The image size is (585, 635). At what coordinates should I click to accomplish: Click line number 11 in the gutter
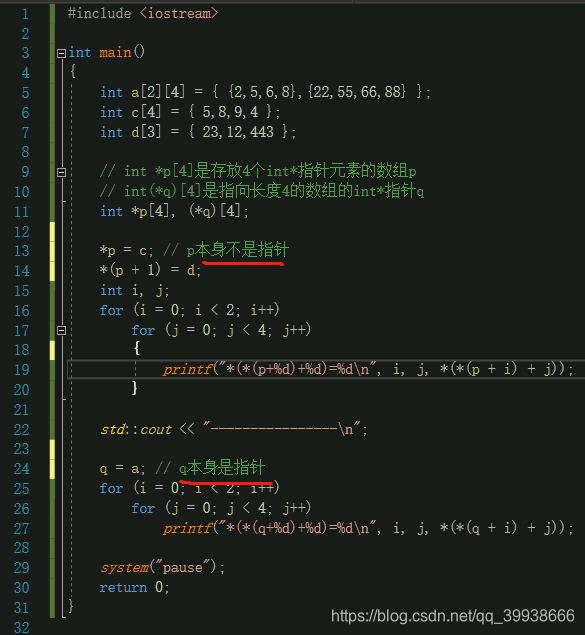click(x=21, y=212)
